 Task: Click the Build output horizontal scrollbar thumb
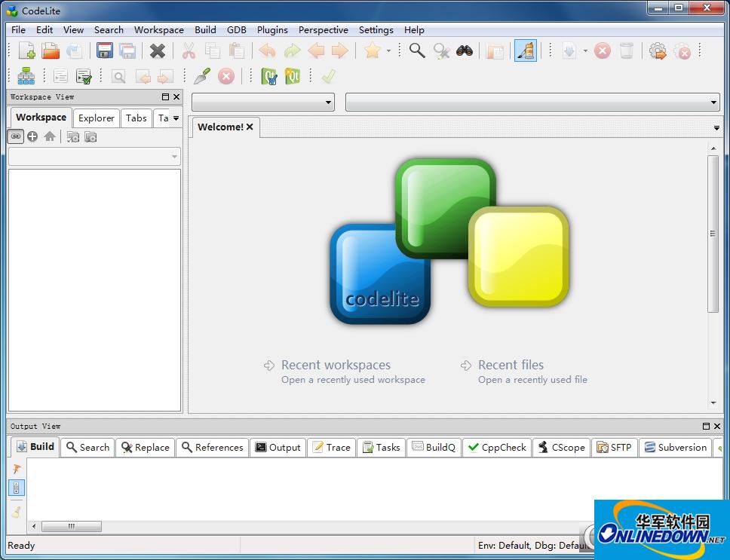point(71,526)
